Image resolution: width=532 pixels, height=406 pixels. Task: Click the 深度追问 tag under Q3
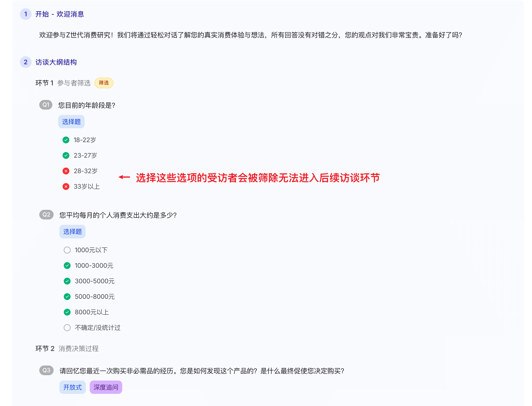click(106, 387)
